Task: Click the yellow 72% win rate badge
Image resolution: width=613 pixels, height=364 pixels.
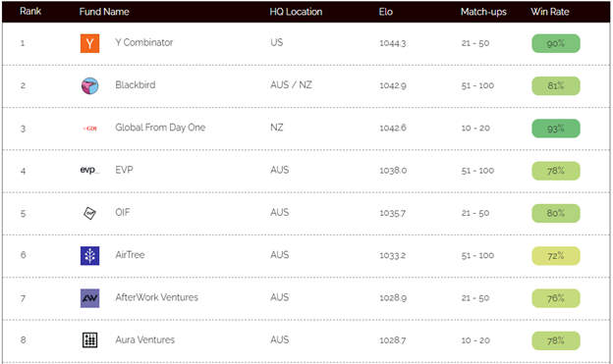Action: [x=556, y=256]
